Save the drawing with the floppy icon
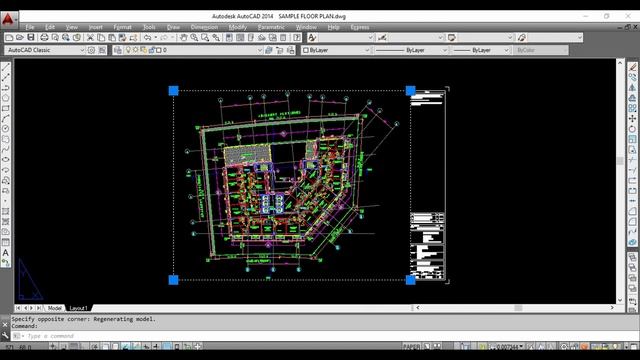Viewport: 640px width, 360px height. (31, 38)
